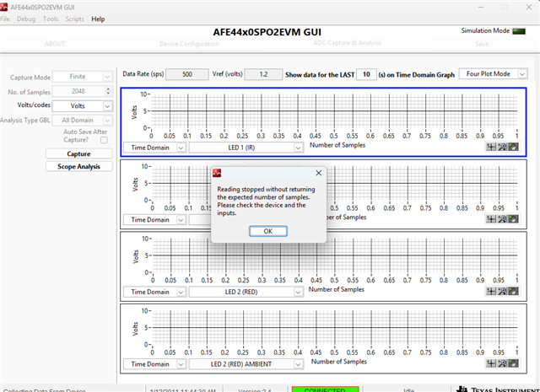Select zoom tool on second plot palette

(x=502, y=219)
